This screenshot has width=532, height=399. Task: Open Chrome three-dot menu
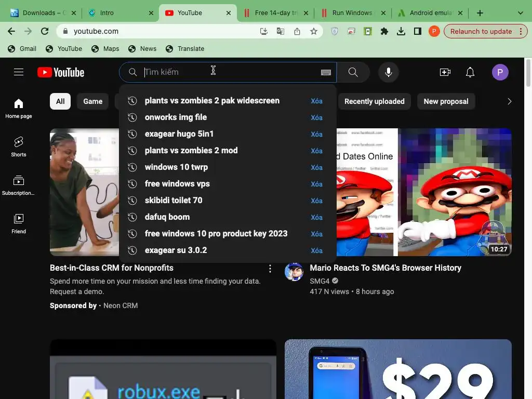point(521,31)
